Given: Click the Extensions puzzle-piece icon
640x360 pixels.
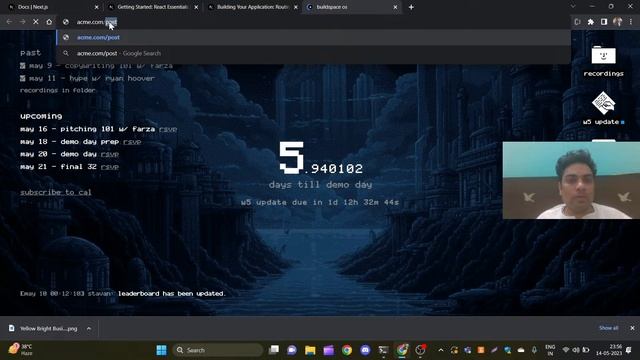Looking at the screenshot, I should coord(591,22).
